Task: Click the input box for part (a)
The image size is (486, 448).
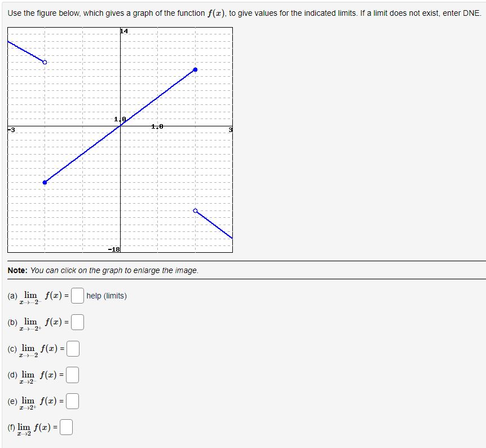Action: [x=76, y=295]
